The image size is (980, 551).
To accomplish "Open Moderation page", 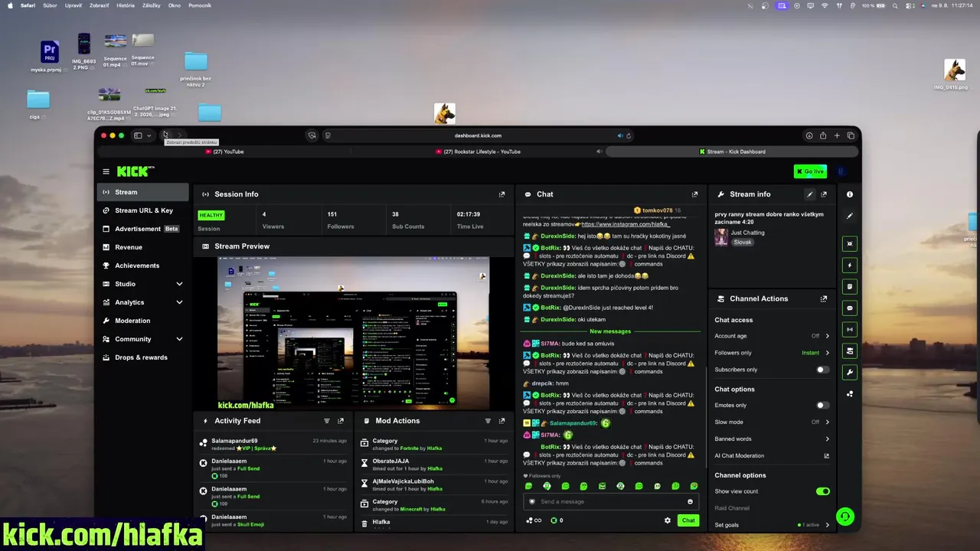I will [144, 321].
